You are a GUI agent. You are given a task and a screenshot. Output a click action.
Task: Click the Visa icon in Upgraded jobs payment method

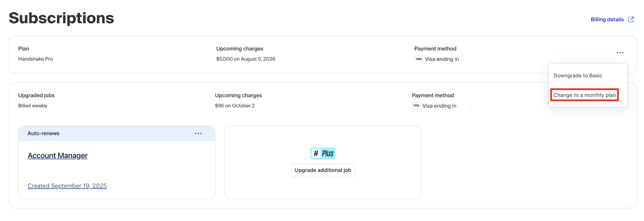coord(416,105)
